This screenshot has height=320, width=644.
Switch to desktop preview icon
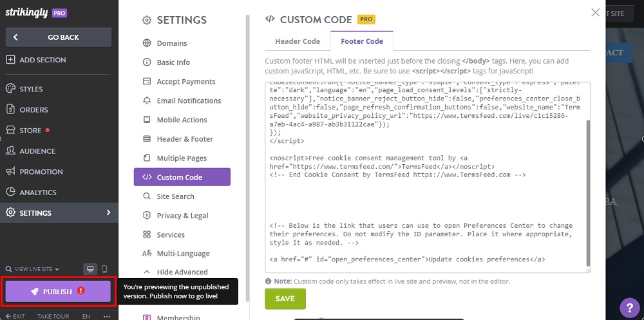pos(90,270)
